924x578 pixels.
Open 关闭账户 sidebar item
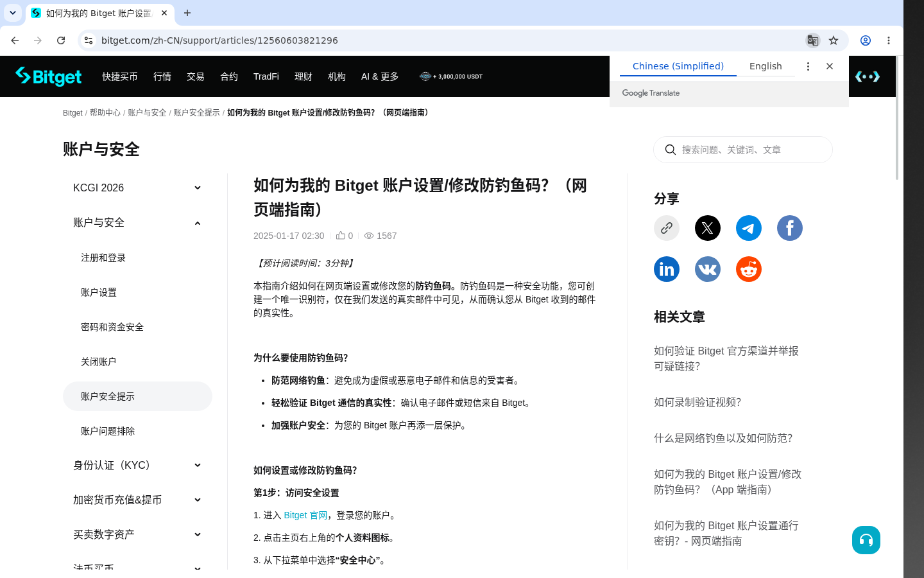(x=137, y=362)
